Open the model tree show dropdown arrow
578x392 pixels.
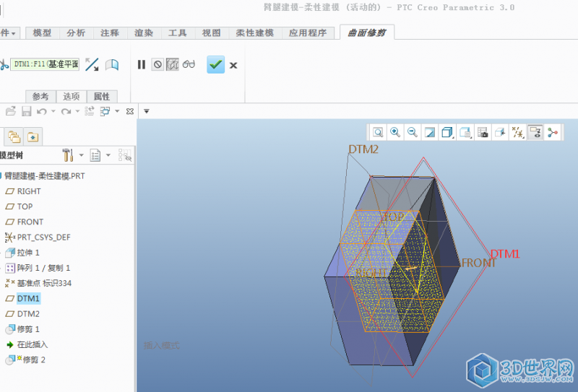click(x=108, y=155)
